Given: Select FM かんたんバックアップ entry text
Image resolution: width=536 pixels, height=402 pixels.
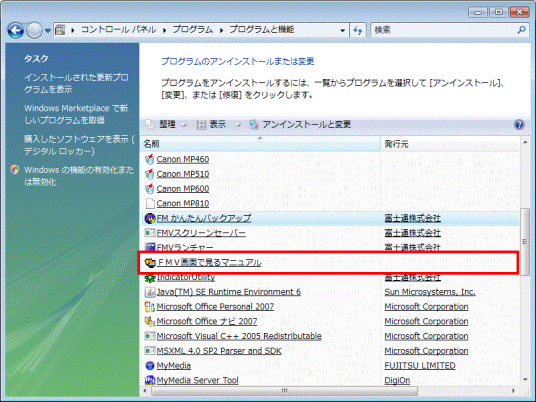Looking at the screenshot, I should (x=204, y=218).
